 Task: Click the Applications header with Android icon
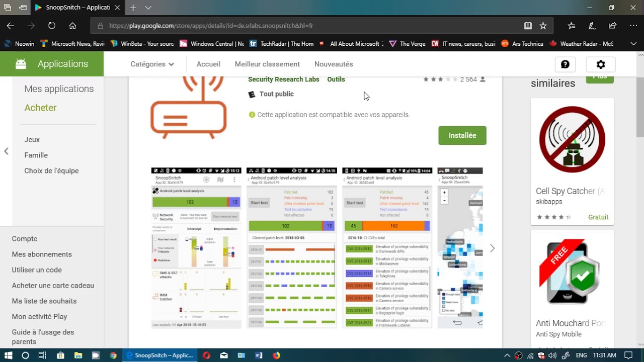tap(52, 64)
